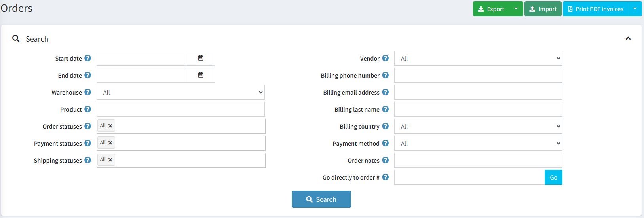Click help icon beside Billing phone number
Image resolution: width=644 pixels, height=218 pixels.
(x=386, y=75)
